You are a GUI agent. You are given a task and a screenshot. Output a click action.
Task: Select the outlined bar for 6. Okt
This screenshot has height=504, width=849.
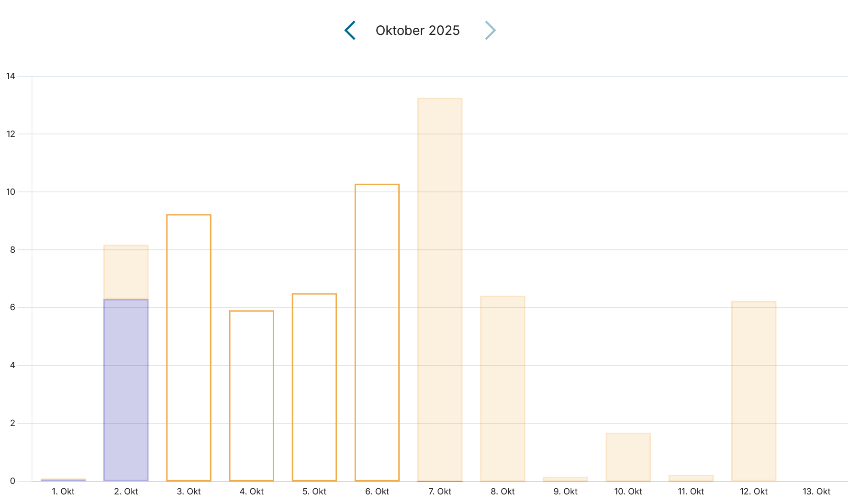[x=377, y=332]
